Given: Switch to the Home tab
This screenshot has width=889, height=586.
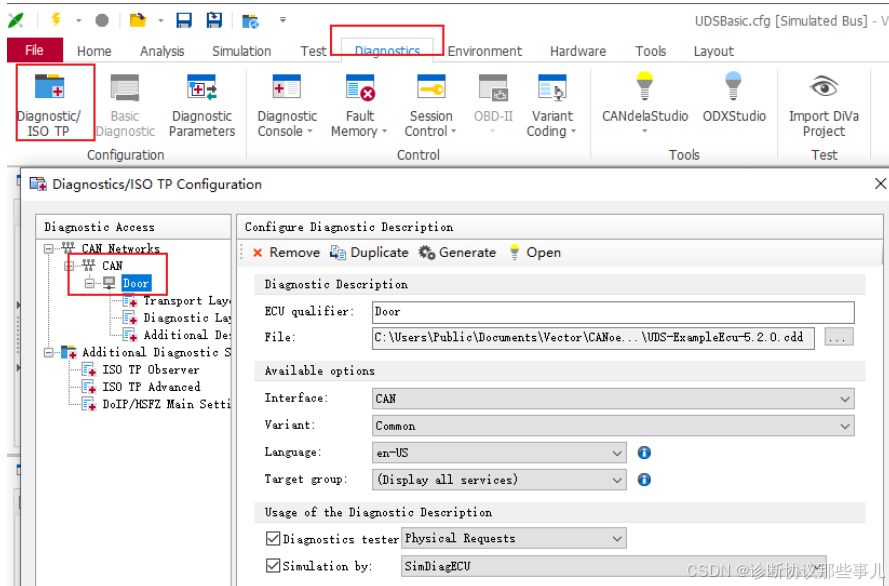Looking at the screenshot, I should coord(94,51).
